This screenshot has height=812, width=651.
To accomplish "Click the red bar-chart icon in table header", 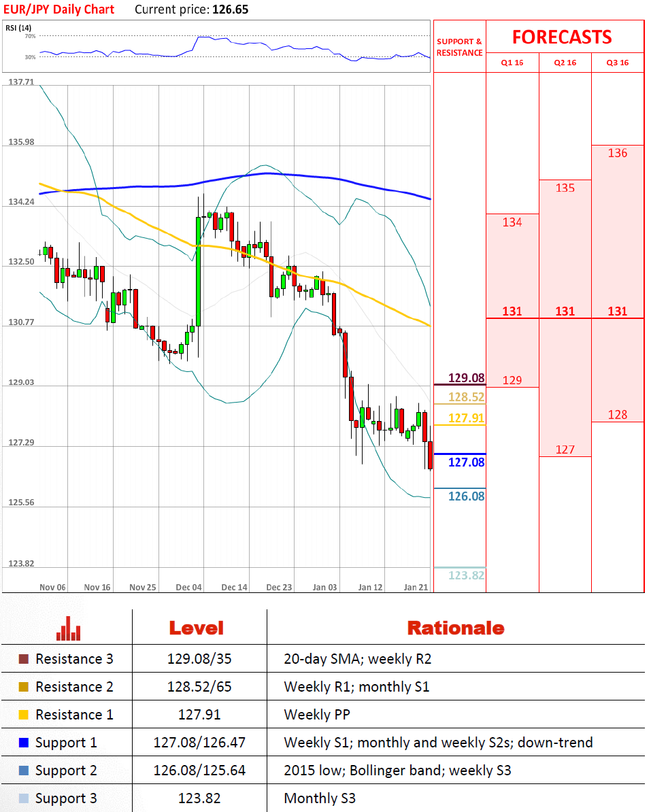I will [x=68, y=628].
